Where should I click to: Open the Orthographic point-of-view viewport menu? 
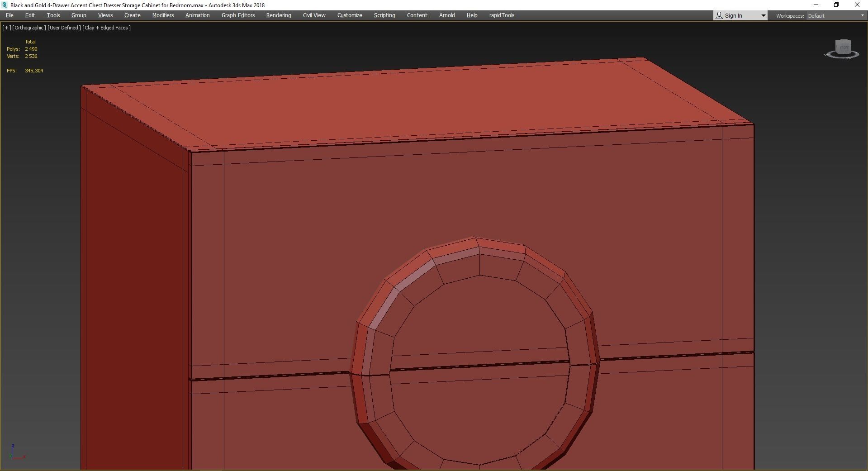[29, 28]
